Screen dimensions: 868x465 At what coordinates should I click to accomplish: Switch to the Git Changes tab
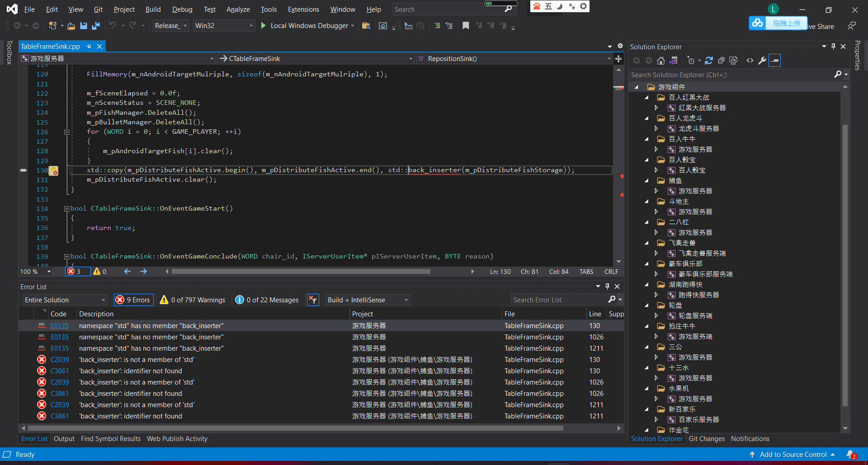(707, 438)
